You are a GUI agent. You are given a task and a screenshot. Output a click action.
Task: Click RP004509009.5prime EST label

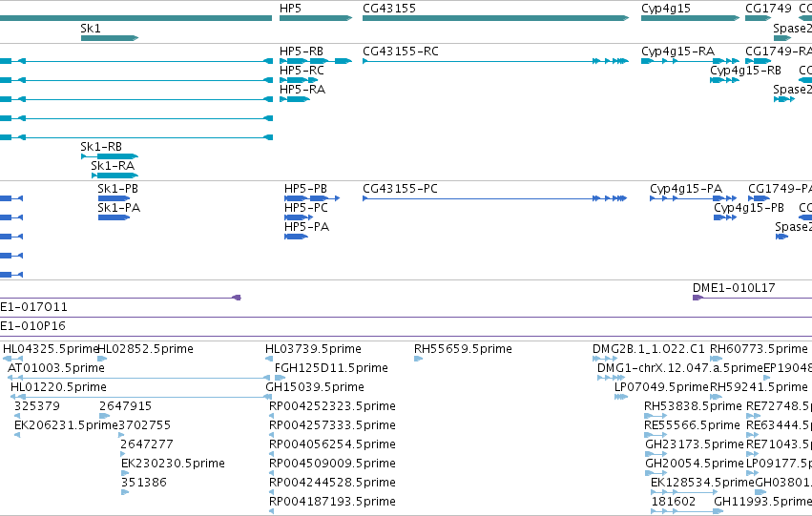[332, 464]
